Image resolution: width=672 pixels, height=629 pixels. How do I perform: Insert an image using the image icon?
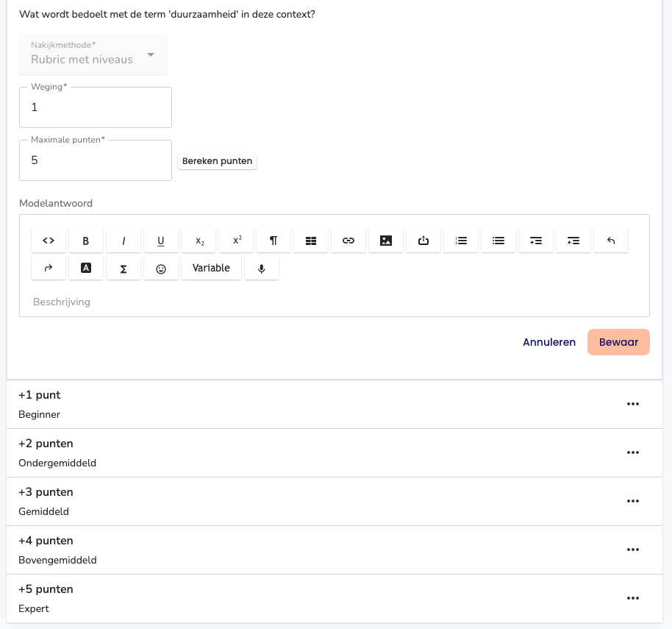pyautogui.click(x=386, y=241)
